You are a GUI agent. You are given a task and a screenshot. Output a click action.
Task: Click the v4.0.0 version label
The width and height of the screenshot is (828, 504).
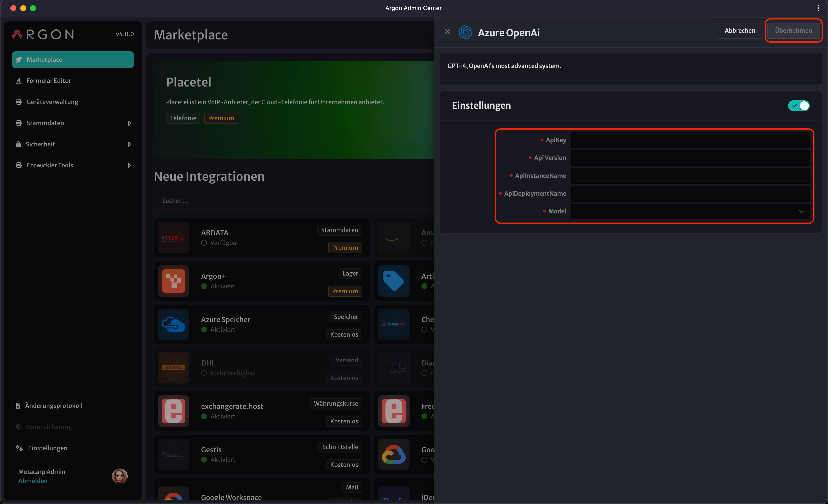tap(125, 34)
